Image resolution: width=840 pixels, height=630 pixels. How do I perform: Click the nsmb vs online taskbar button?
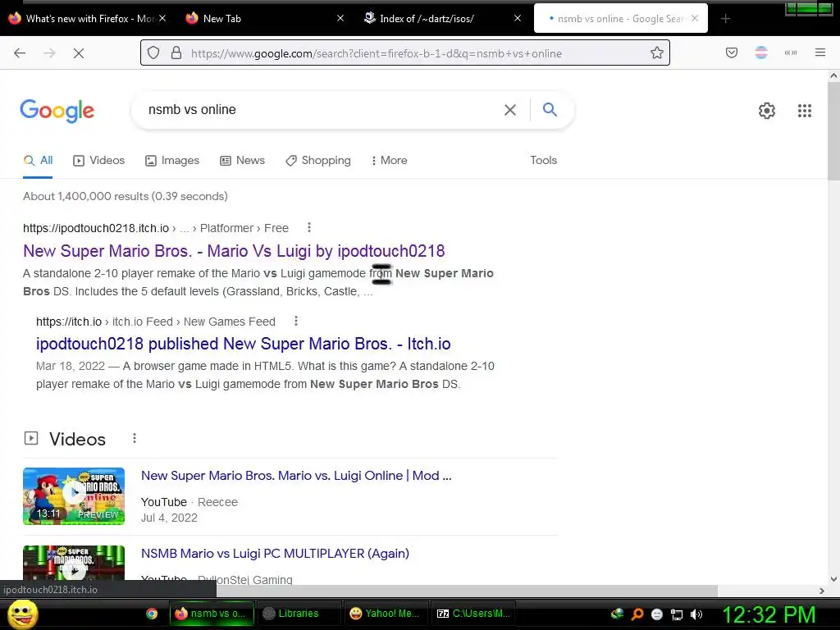[x=211, y=614]
